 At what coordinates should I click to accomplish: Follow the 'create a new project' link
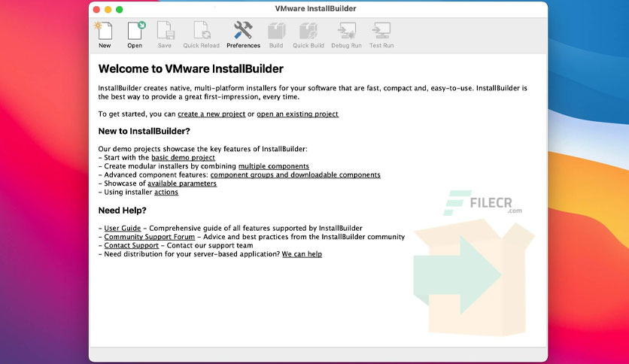tap(211, 114)
